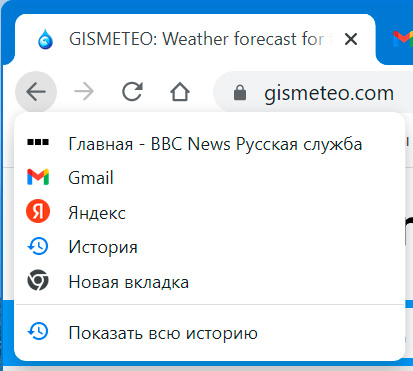Image resolution: width=413 pixels, height=371 pixels.
Task: Navigate back to Яндекс entry
Action: point(210,212)
